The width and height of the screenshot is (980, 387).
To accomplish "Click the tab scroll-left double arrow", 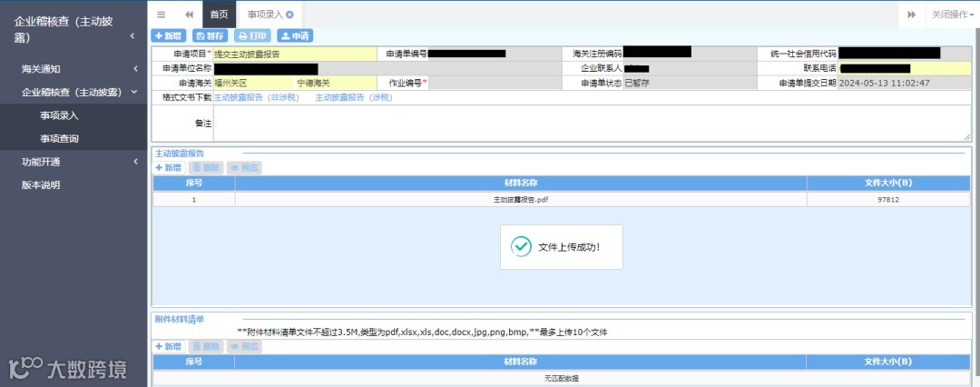I will point(189,15).
